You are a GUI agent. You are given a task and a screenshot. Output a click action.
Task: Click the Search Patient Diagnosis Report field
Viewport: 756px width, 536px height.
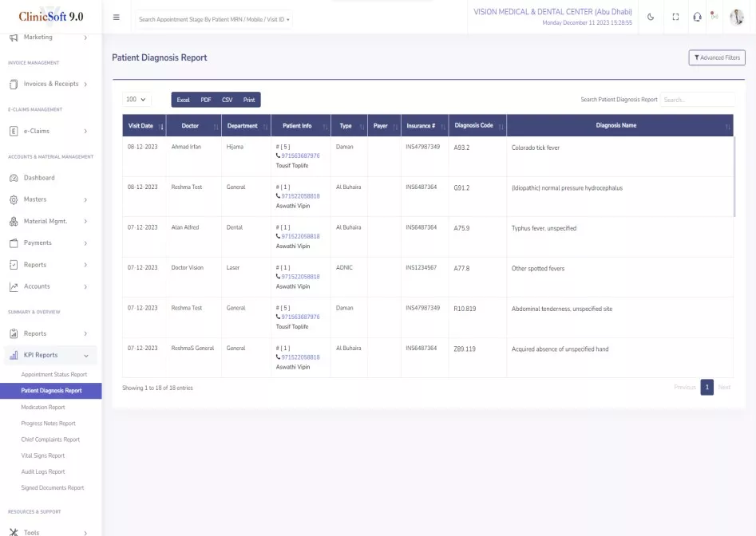point(696,100)
